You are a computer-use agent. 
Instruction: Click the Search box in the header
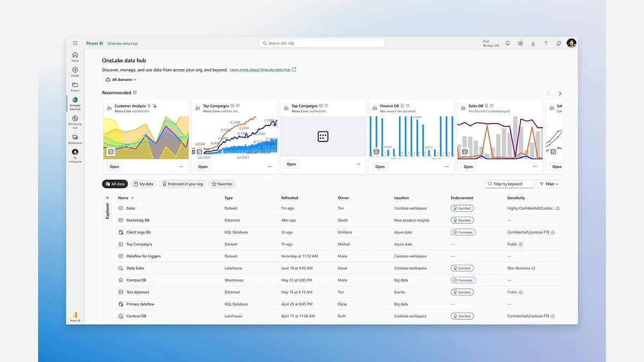[322, 43]
